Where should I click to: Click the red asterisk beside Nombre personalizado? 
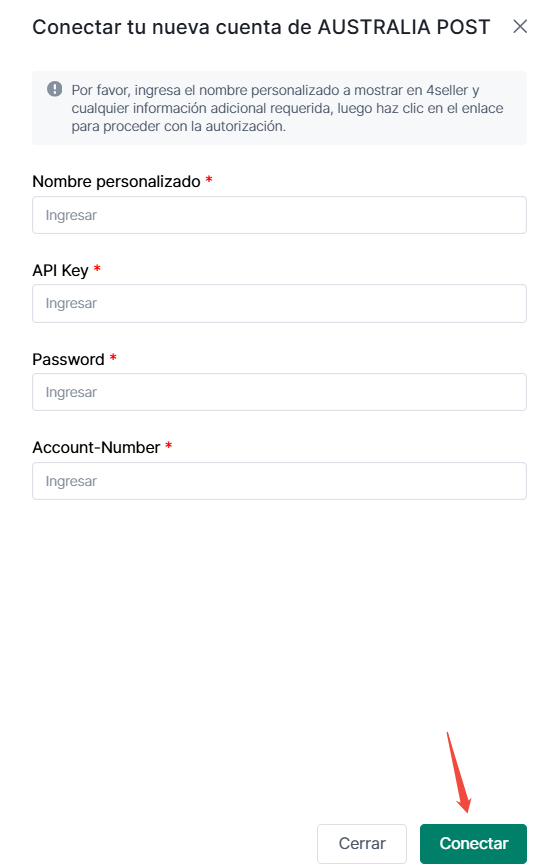[209, 179]
